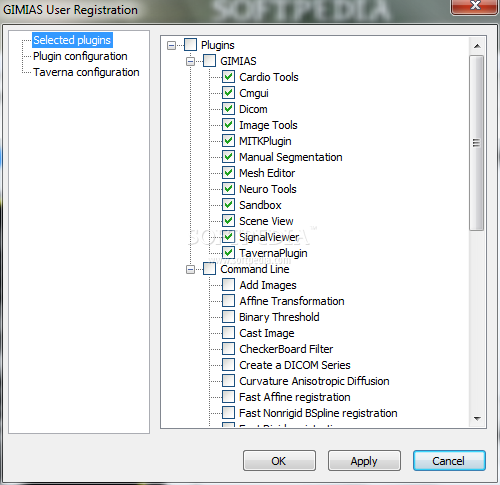Collapse the GIMIAS tree branch
500x485 pixels.
point(190,61)
